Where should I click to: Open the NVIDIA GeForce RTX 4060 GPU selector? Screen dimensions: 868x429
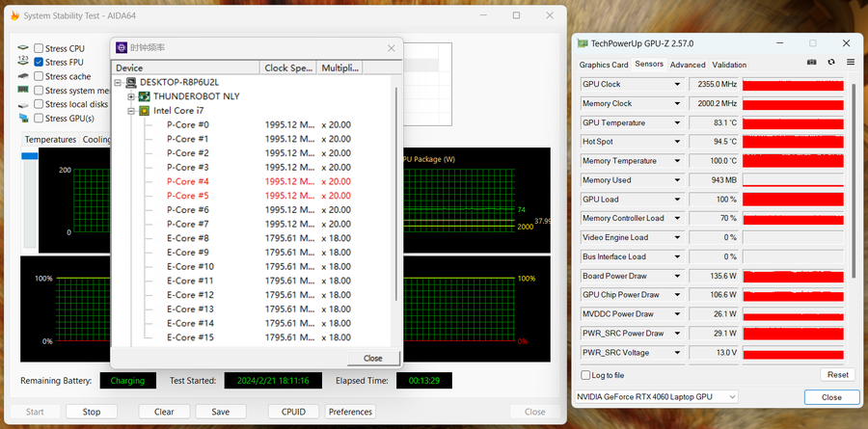pos(655,397)
